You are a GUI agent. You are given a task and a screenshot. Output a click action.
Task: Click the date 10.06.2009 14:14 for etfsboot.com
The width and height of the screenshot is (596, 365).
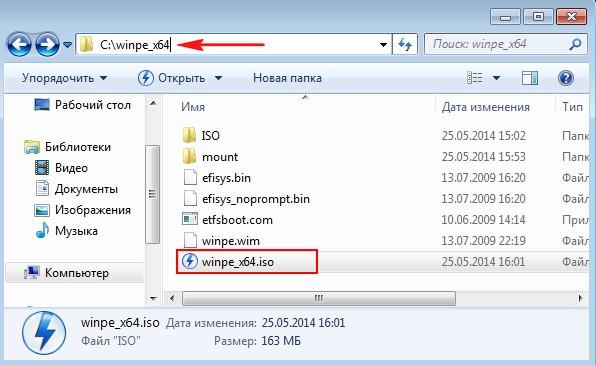point(483,220)
